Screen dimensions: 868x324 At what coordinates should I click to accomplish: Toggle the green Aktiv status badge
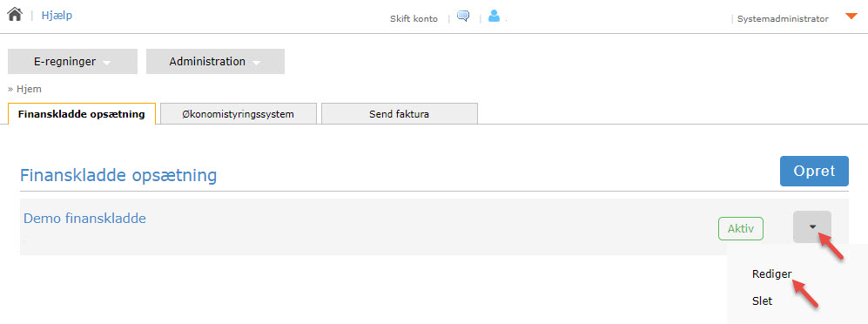coord(741,229)
